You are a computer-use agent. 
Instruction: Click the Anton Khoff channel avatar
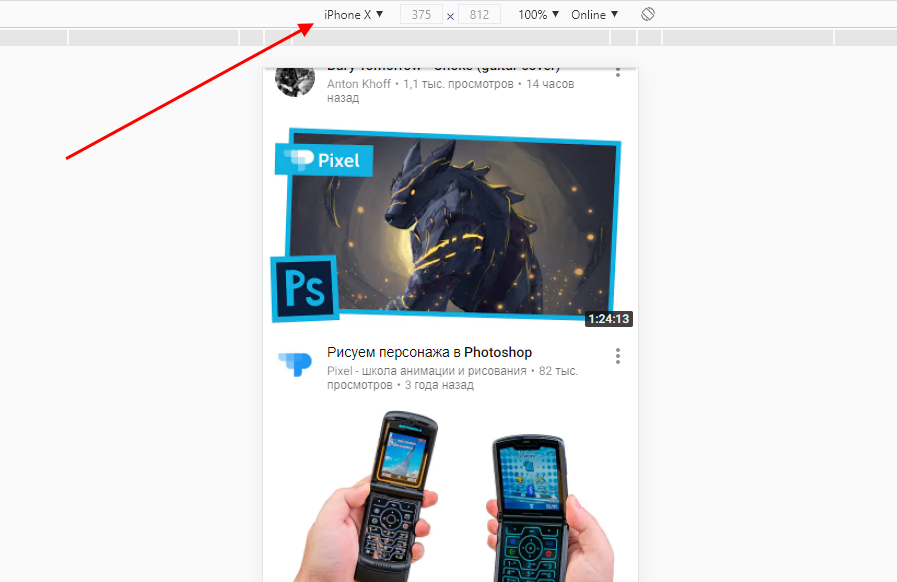click(x=295, y=79)
